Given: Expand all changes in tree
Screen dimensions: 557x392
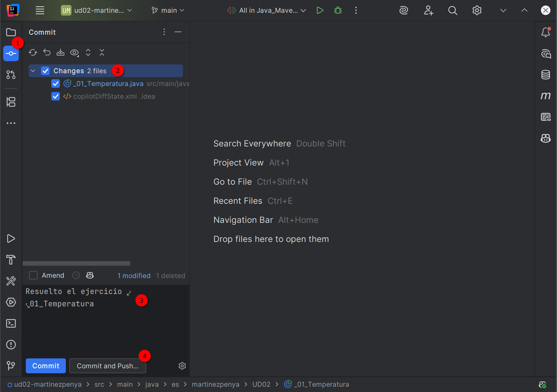Looking at the screenshot, I should [x=88, y=52].
